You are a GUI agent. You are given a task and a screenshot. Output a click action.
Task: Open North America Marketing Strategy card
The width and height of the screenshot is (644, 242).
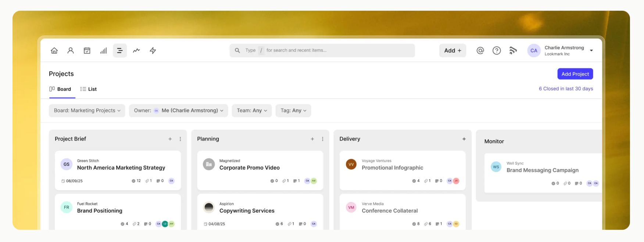click(118, 170)
